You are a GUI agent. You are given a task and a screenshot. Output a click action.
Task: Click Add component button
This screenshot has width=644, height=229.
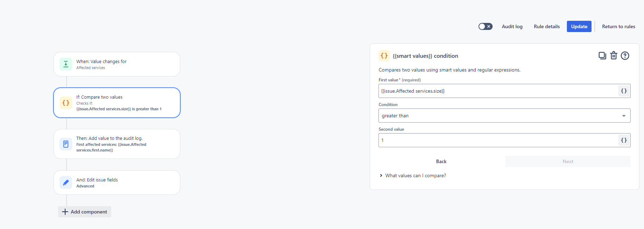(x=85, y=212)
